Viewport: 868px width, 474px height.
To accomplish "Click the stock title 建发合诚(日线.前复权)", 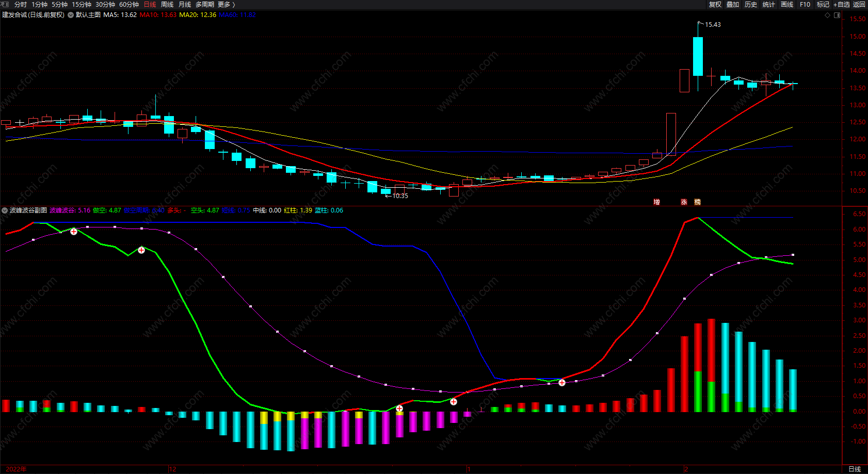I will click(33, 15).
